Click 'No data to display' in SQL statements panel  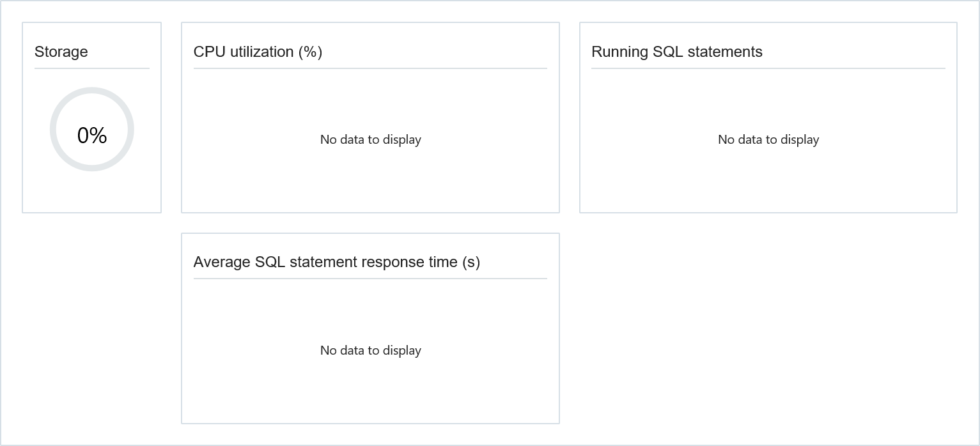pyautogui.click(x=768, y=139)
